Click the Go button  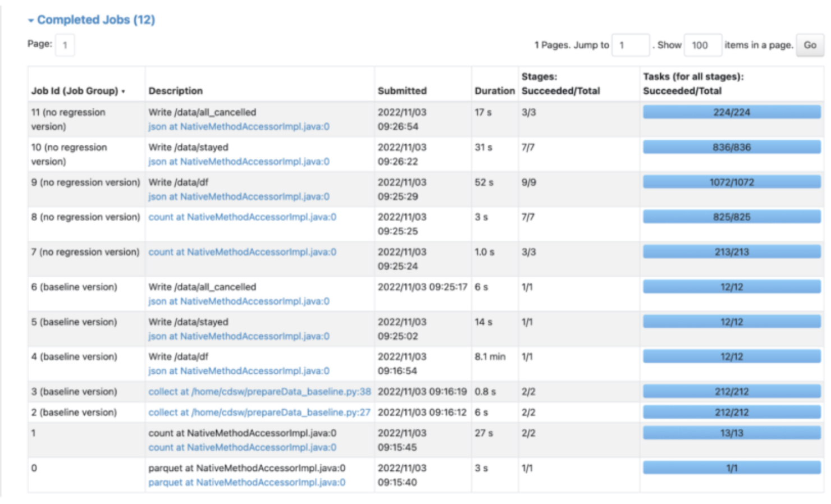click(809, 45)
